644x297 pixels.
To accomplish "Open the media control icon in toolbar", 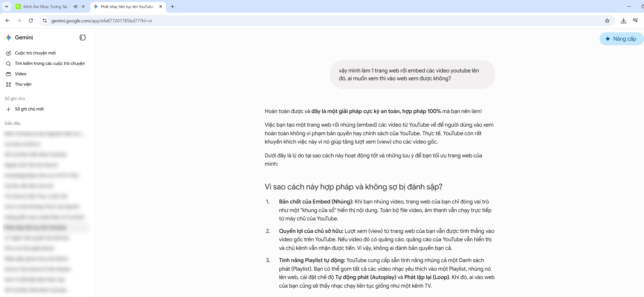I will [x=635, y=21].
